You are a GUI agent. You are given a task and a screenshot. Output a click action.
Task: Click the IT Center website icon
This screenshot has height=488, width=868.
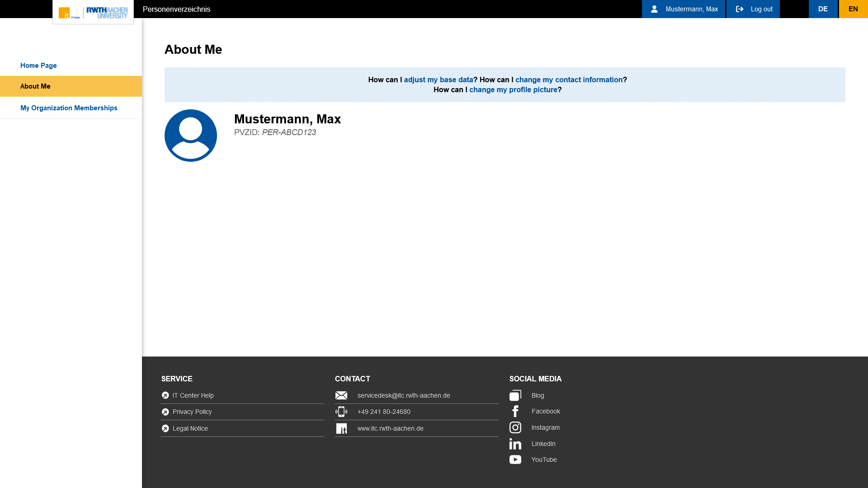(x=341, y=428)
